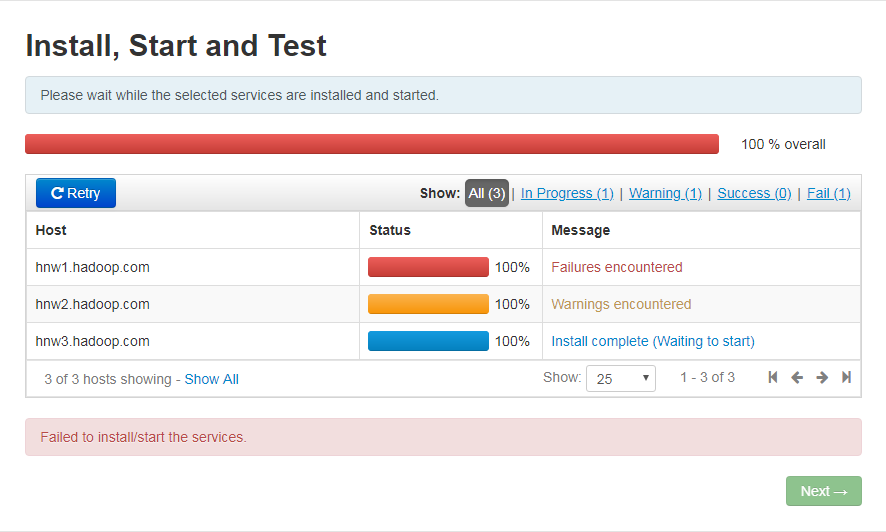The width and height of the screenshot is (886, 532).
Task: Go to first page of hosts
Action: 773,378
